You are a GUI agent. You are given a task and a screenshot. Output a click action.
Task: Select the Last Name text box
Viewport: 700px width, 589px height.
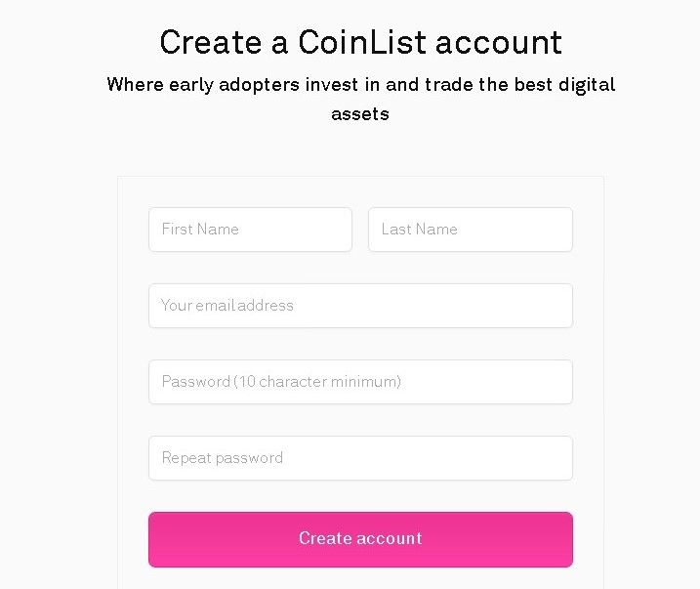point(470,230)
